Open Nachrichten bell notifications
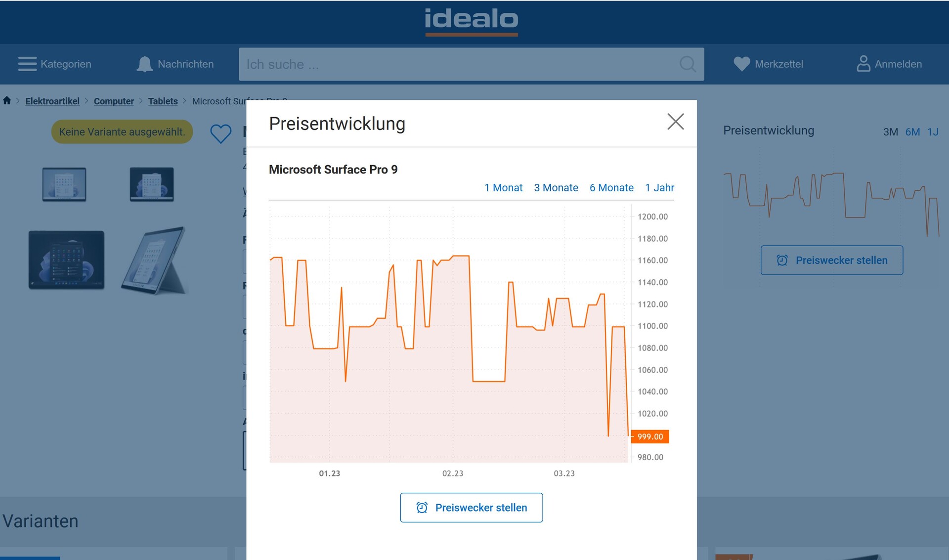 point(145,64)
